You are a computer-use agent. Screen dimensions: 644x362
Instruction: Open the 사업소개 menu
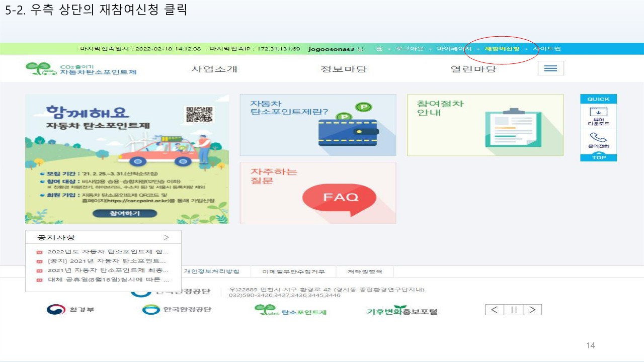click(x=214, y=69)
